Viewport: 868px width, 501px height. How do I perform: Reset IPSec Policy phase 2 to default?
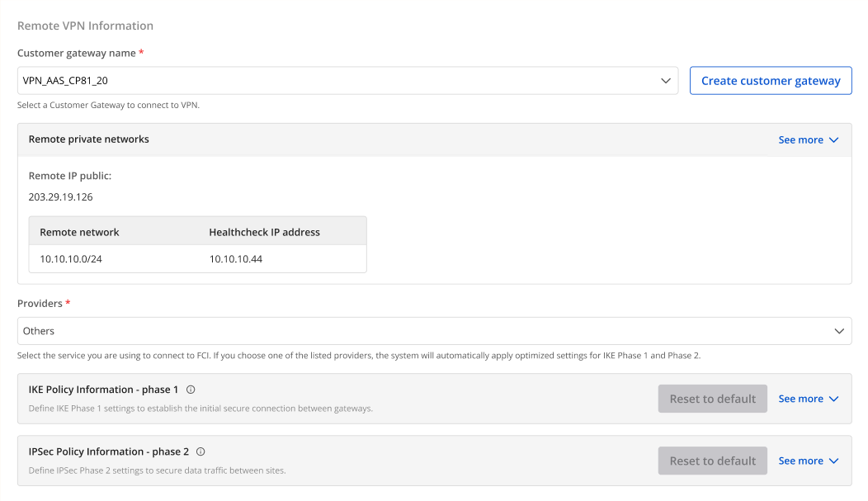click(x=712, y=461)
